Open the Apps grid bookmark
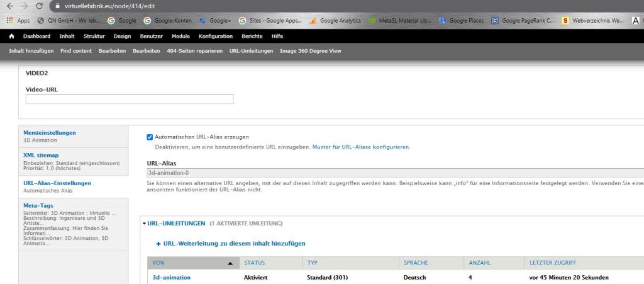 pos(18,20)
